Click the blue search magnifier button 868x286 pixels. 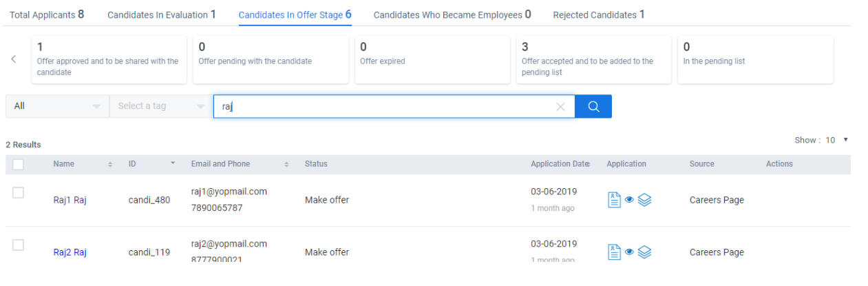[593, 106]
